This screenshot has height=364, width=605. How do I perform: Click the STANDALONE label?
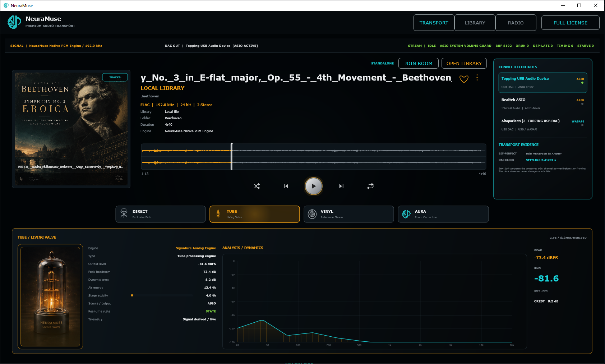382,64
